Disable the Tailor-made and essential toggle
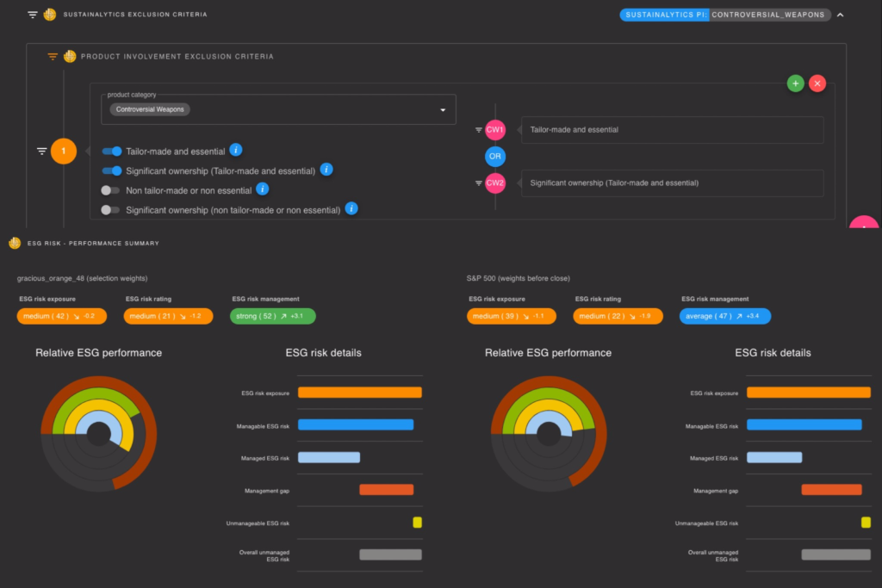 coord(112,152)
